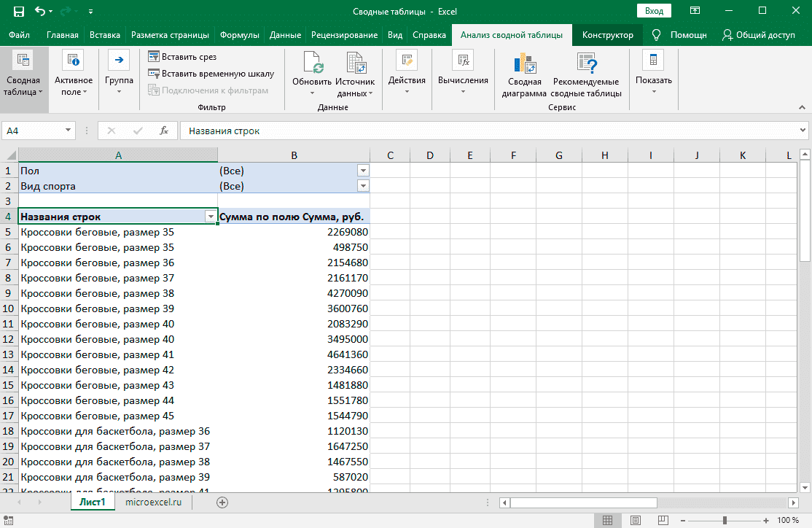
Task: Open the Формулы ribbon tab
Action: pyautogui.click(x=239, y=35)
